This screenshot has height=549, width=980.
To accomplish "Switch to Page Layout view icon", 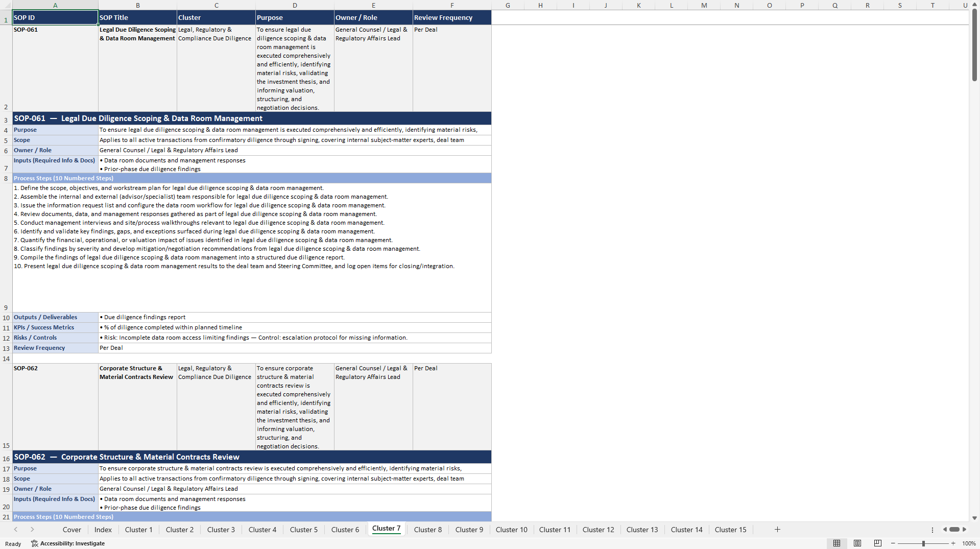I will point(857,543).
